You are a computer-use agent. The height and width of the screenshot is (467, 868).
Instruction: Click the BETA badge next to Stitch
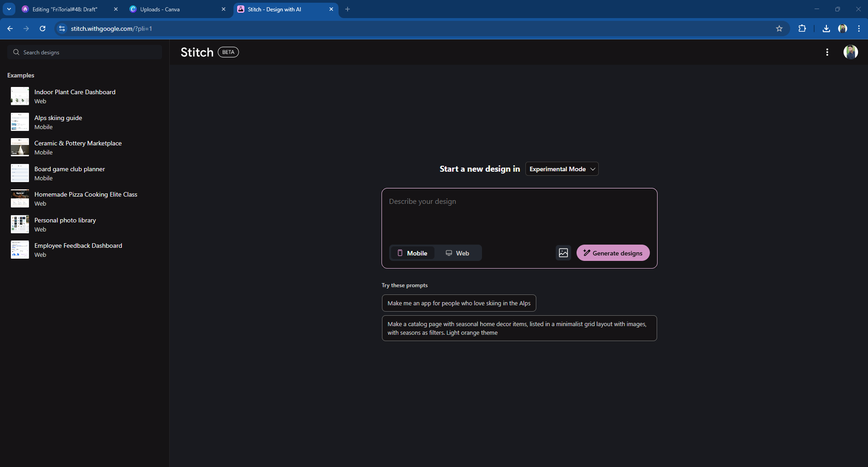click(229, 52)
